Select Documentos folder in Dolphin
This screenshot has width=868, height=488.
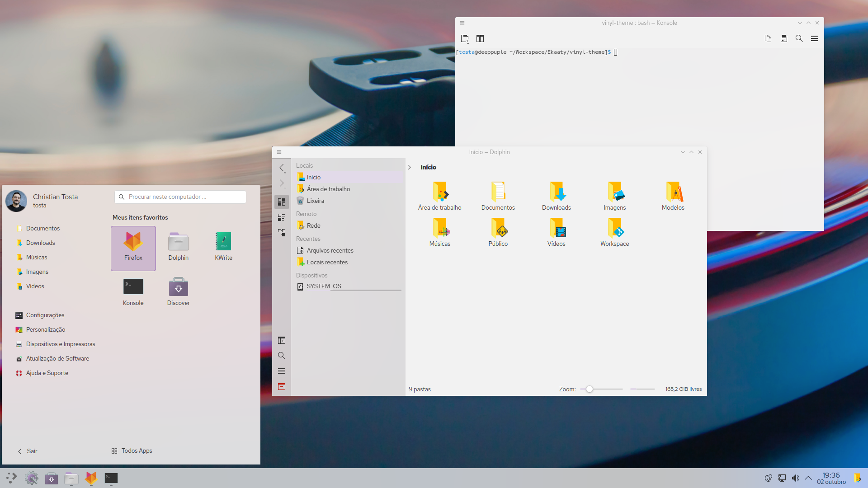(498, 196)
